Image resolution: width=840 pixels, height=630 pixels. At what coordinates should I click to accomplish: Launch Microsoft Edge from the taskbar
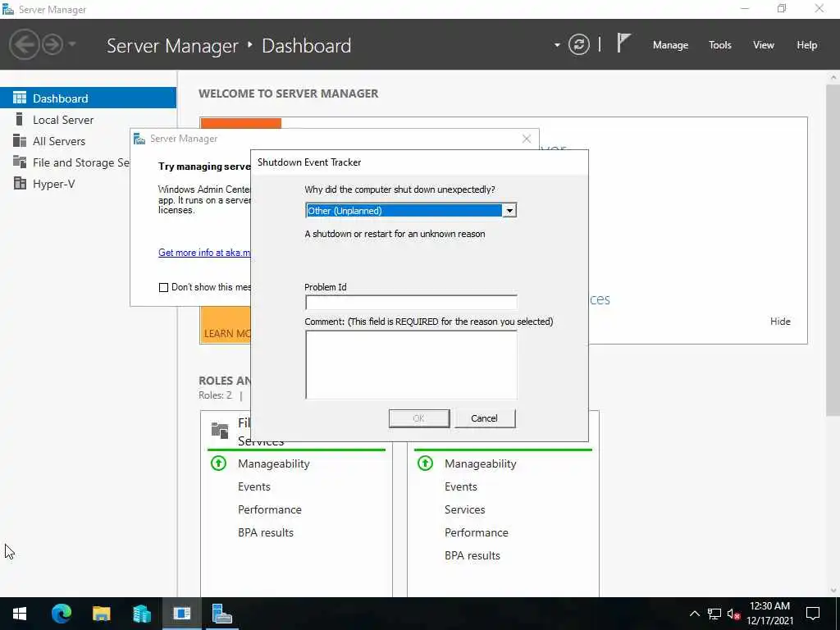[61, 614]
